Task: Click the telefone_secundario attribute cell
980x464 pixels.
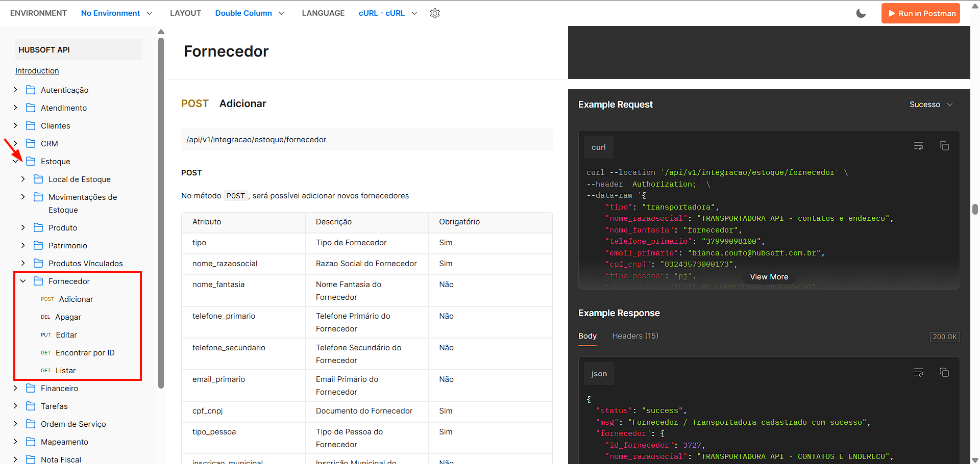Action: 243,354
